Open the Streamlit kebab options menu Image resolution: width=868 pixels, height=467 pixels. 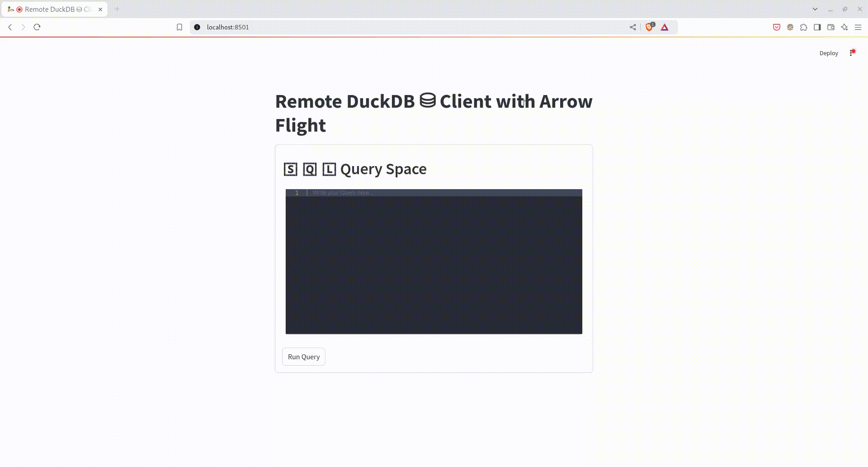tap(852, 53)
